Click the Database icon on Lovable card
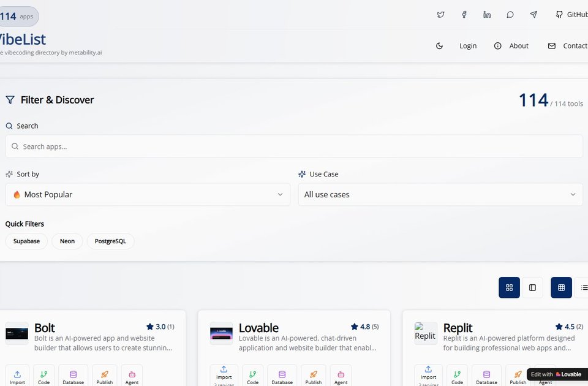The width and height of the screenshot is (588, 386). 282,376
